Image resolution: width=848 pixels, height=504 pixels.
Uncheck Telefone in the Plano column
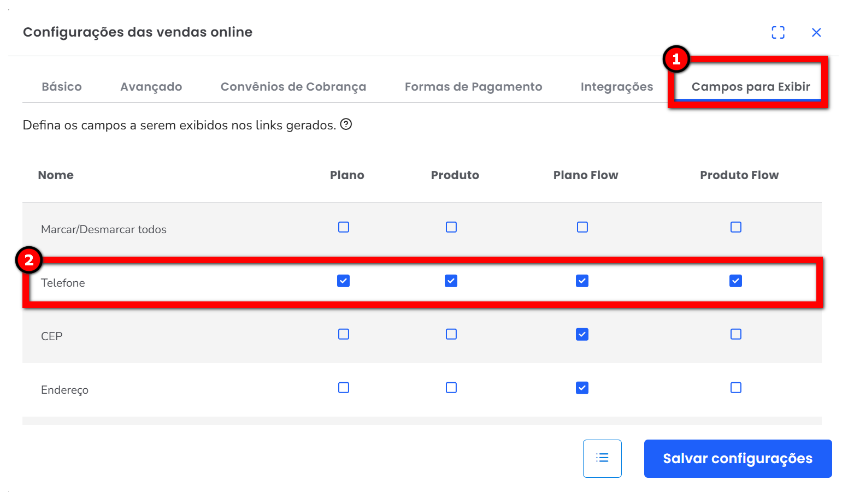pos(344,281)
